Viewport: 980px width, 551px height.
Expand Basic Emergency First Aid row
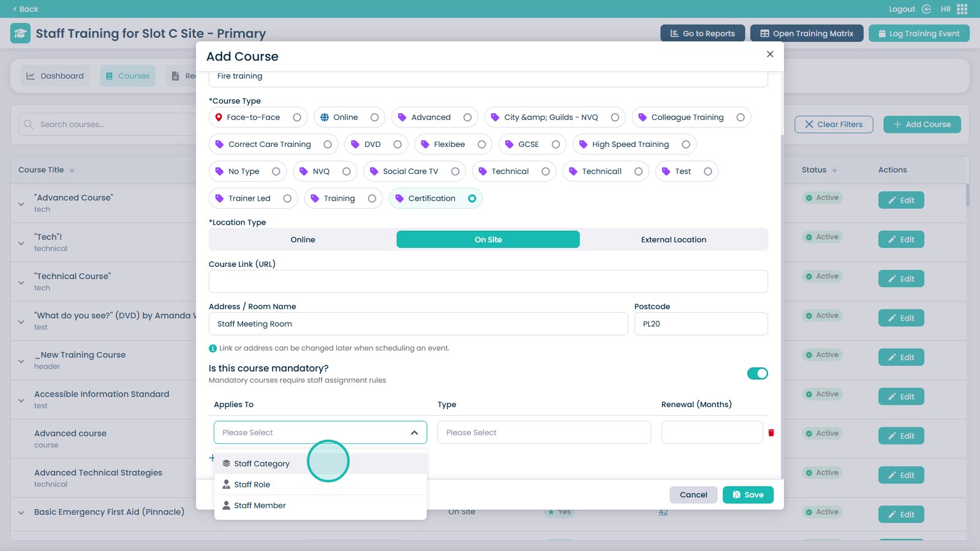click(x=21, y=512)
